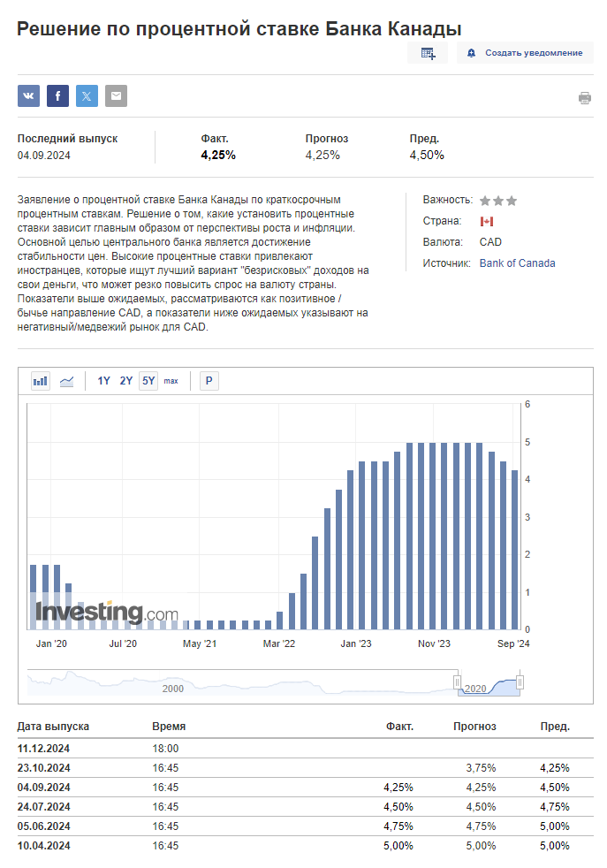Show the max chart range
The height and width of the screenshot is (868, 607).
click(x=171, y=381)
